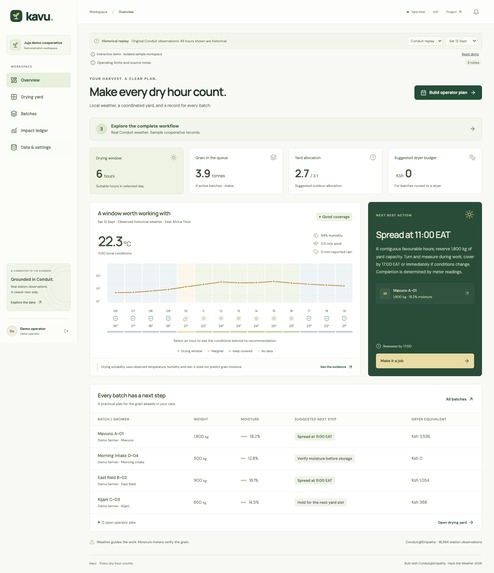The image size is (494, 573).
Task: Select the Kijani C-03 batch name
Action: (x=109, y=499)
